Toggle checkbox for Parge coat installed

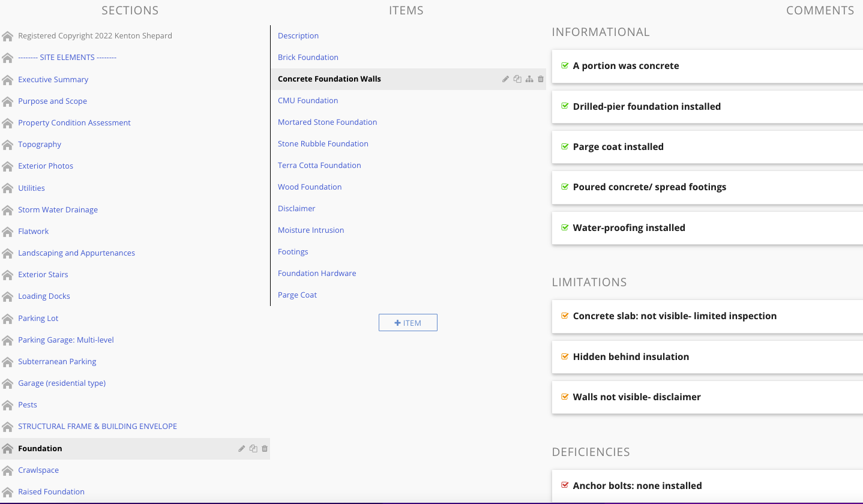(x=564, y=146)
